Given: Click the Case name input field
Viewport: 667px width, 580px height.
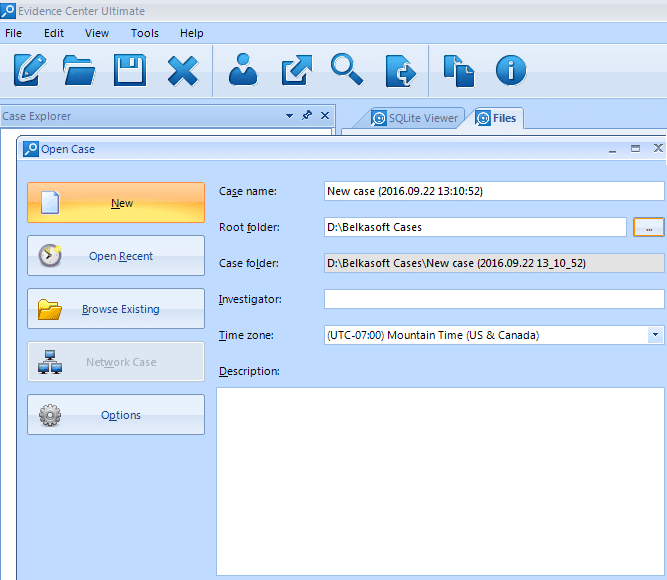Looking at the screenshot, I should tap(494, 191).
